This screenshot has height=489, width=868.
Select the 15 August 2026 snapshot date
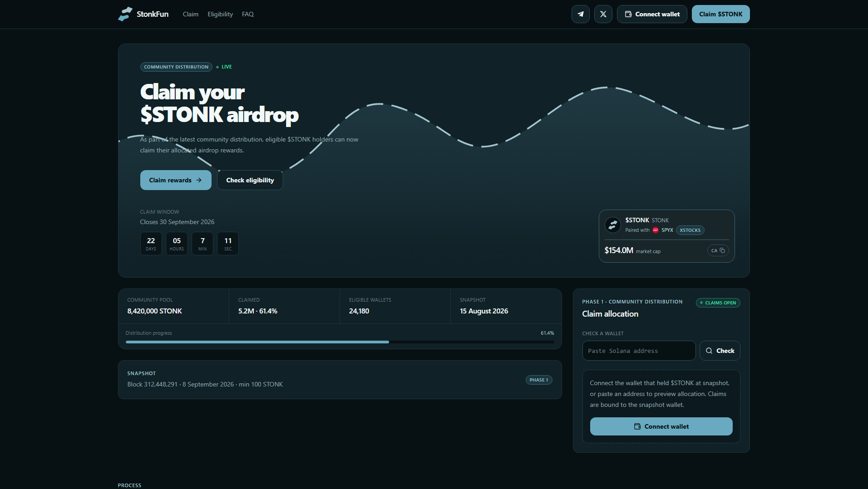483,311
